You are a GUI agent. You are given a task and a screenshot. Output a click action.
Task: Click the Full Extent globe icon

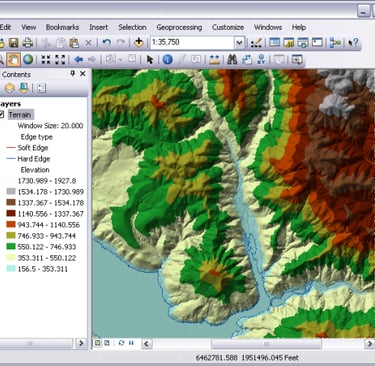(x=28, y=60)
